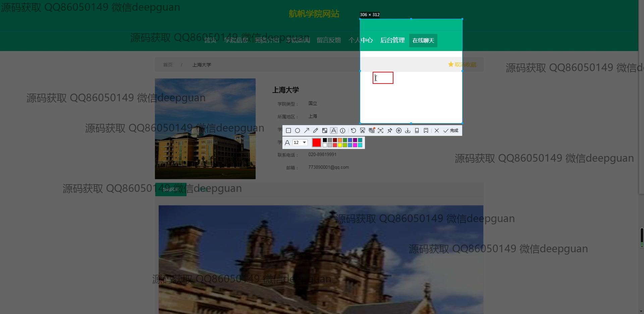Pick the yellow color swatch

coord(340,145)
